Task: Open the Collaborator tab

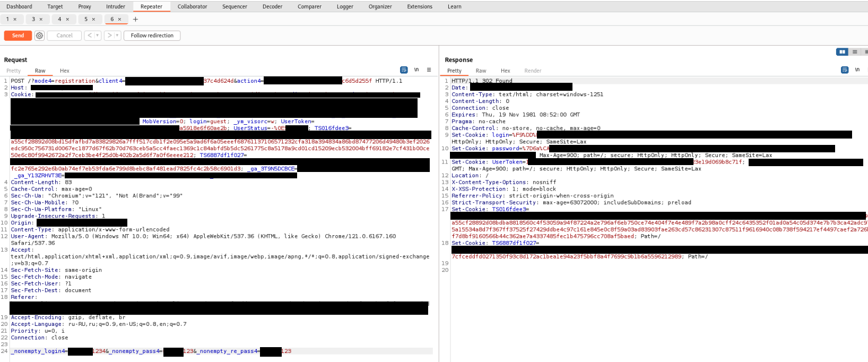Action: click(192, 6)
